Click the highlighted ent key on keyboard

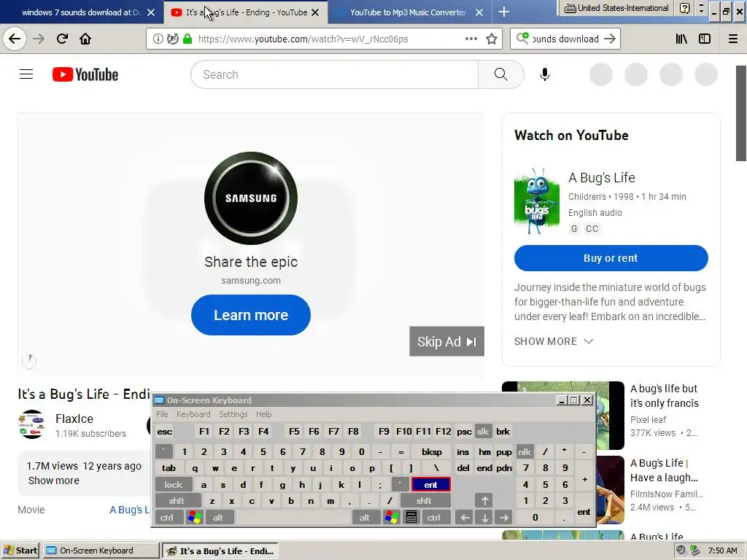tap(430, 485)
